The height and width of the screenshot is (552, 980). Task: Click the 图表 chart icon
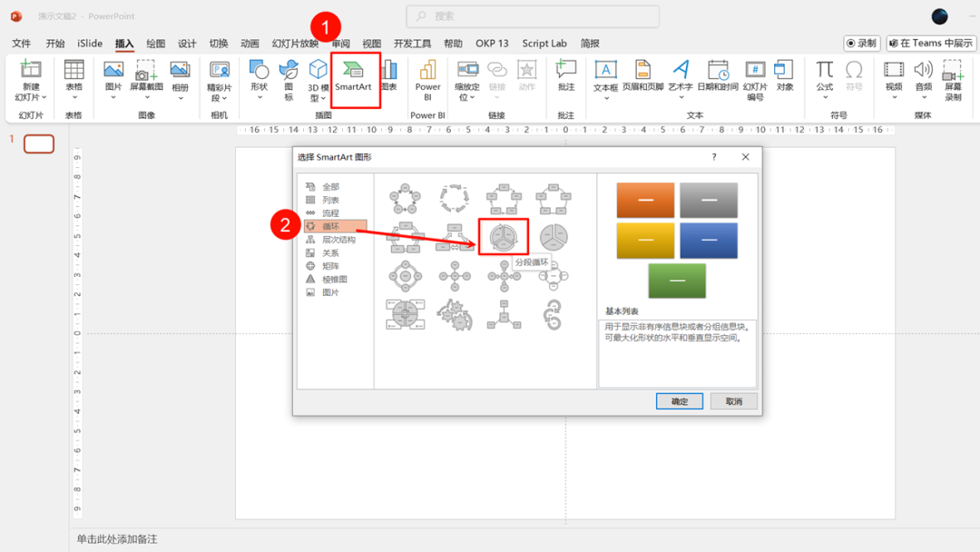click(388, 69)
